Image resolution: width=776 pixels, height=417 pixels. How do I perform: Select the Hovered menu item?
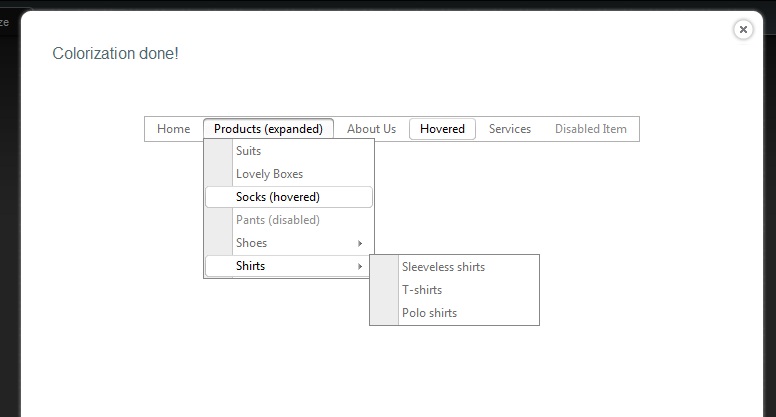point(442,129)
